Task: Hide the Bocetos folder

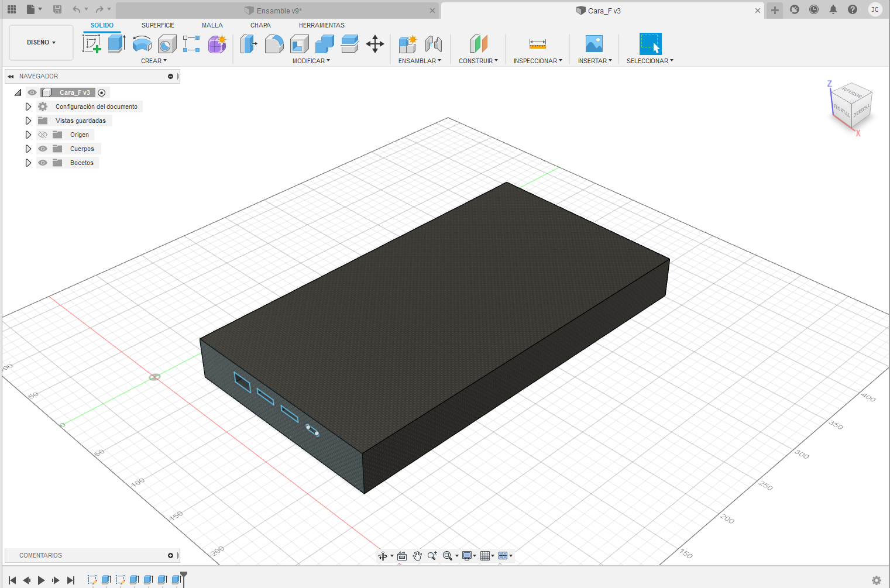Action: point(43,163)
